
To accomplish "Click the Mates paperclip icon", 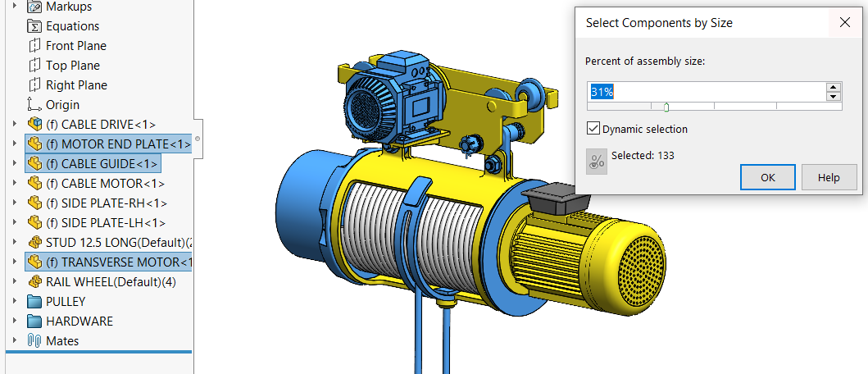I will point(34,341).
